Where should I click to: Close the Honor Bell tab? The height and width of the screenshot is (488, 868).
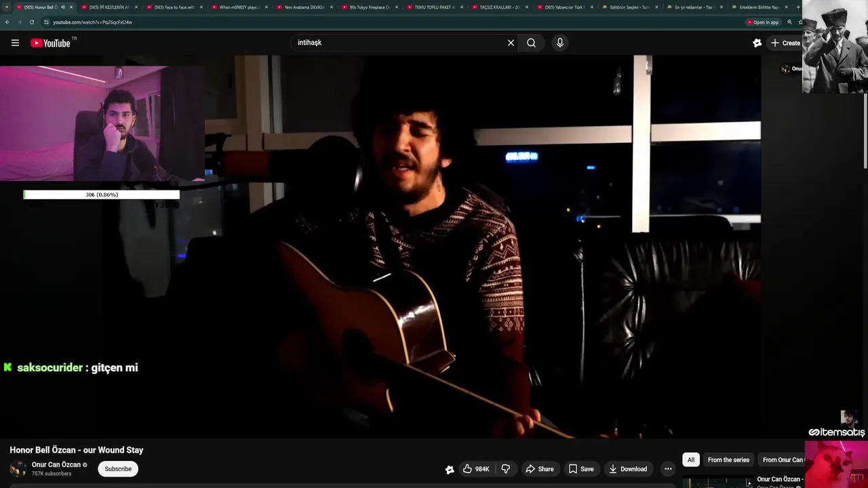(x=71, y=7)
